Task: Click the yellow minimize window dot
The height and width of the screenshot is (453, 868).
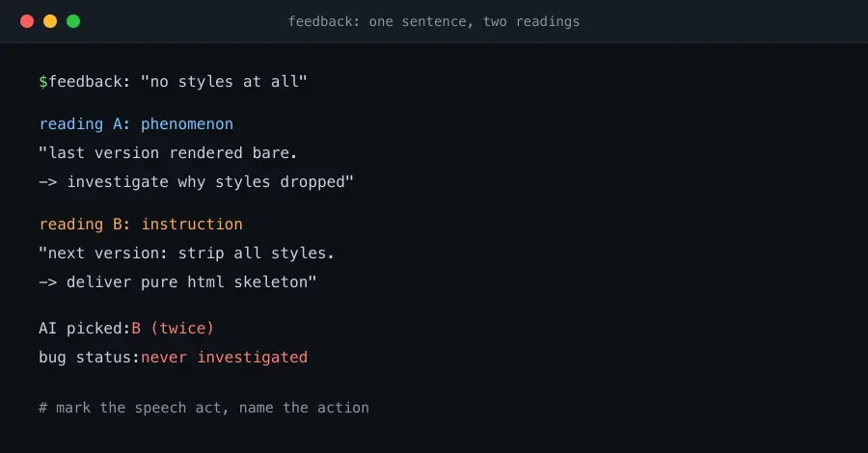Action: [x=50, y=21]
